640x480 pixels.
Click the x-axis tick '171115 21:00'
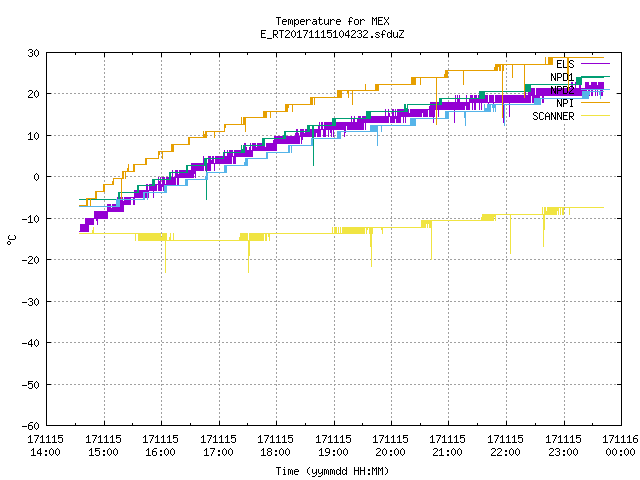(x=448, y=446)
